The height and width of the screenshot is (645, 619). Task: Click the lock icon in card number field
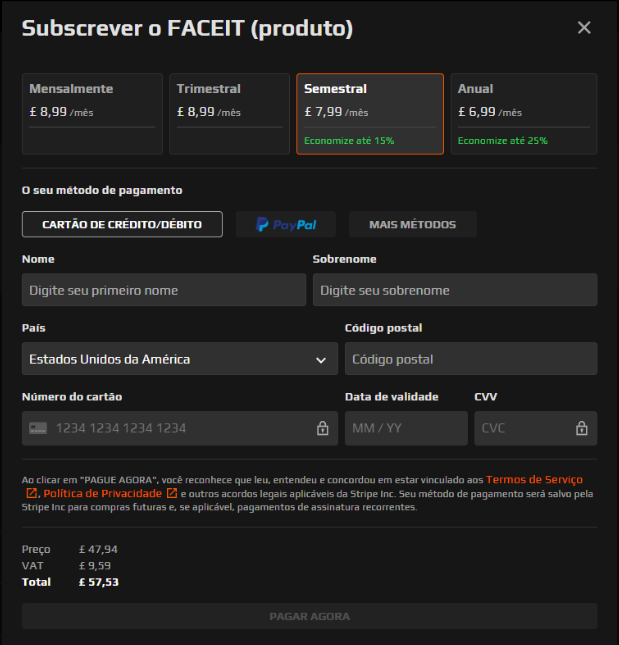pos(322,428)
